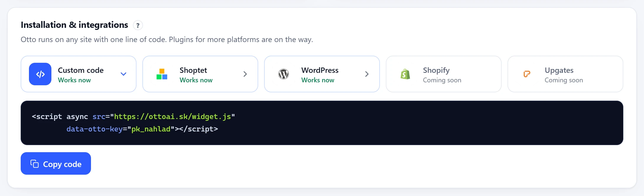Click the Installation & integrations heading
This screenshot has width=644, height=196.
point(74,25)
